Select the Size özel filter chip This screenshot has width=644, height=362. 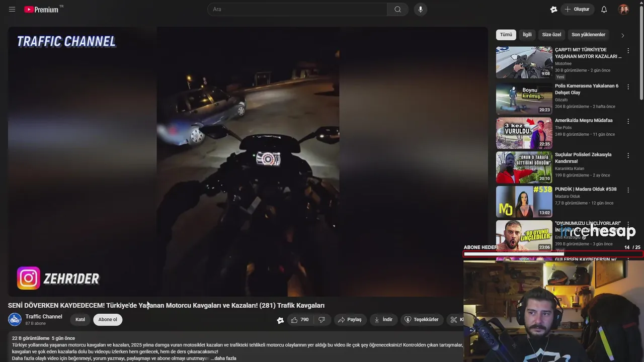(x=551, y=35)
